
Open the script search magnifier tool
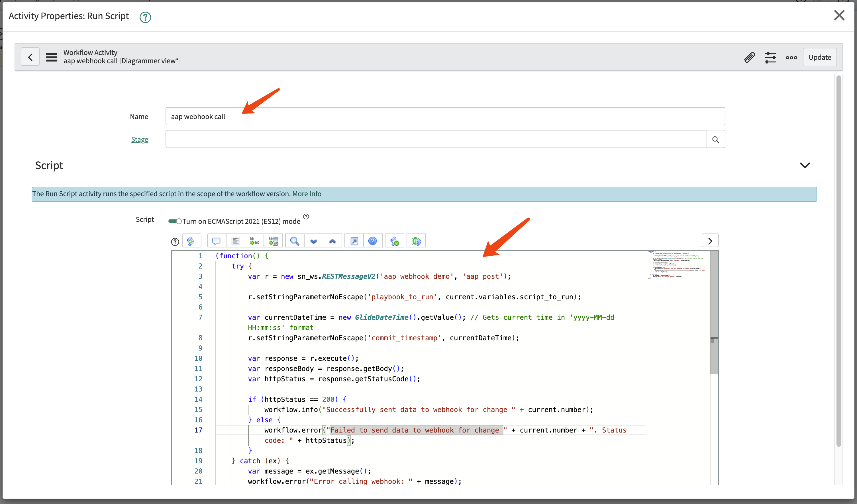coord(295,241)
